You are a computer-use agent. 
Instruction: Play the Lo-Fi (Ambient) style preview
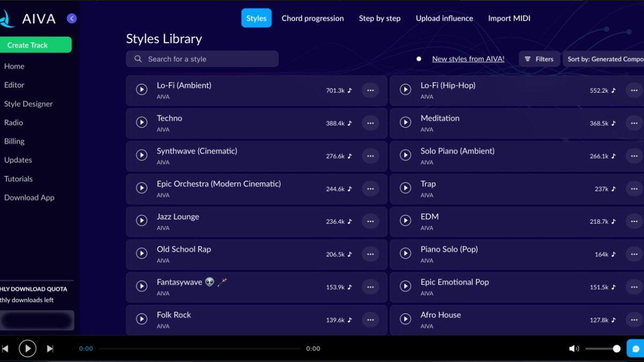click(142, 90)
